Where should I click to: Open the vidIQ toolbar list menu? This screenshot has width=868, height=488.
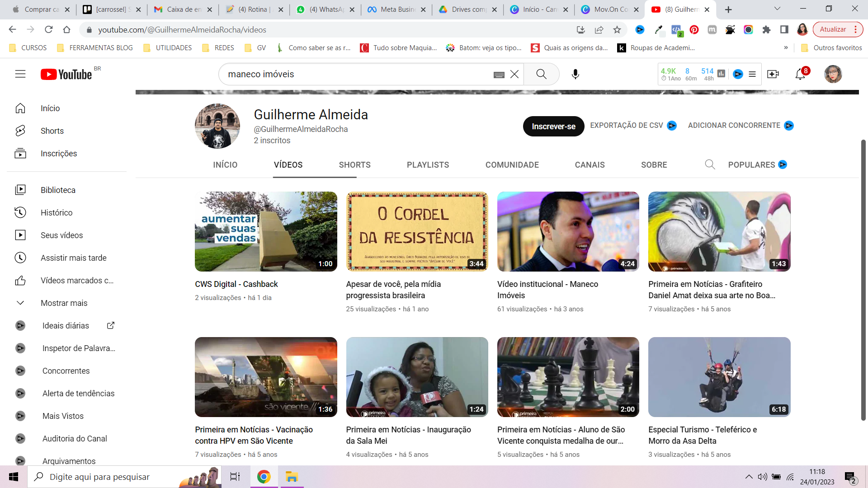click(752, 74)
